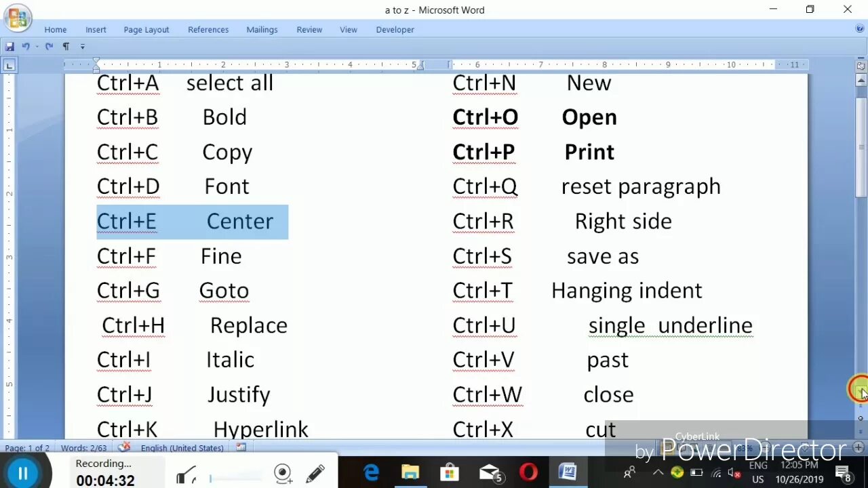This screenshot has width=868, height=488.
Task: Open File Explorer from taskbar
Action: coord(410,472)
